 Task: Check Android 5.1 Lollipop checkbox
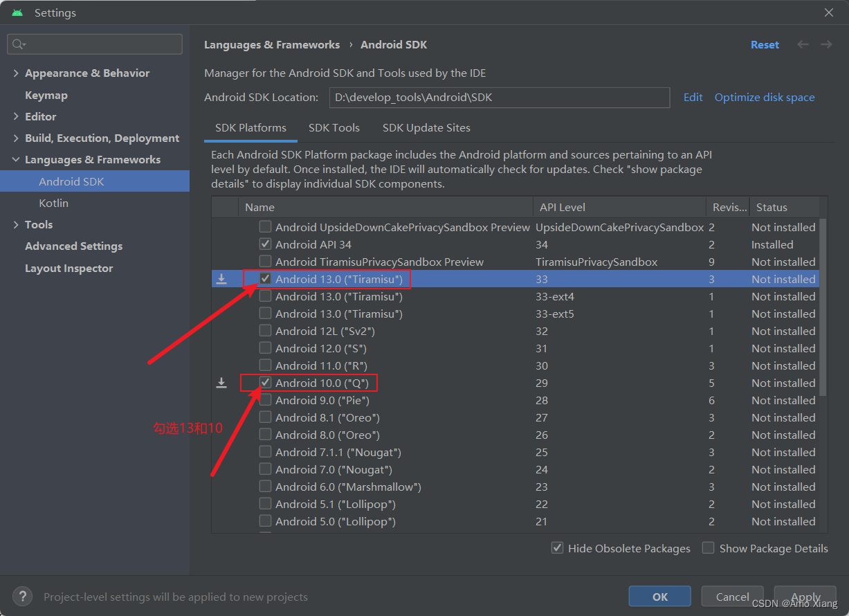(265, 504)
